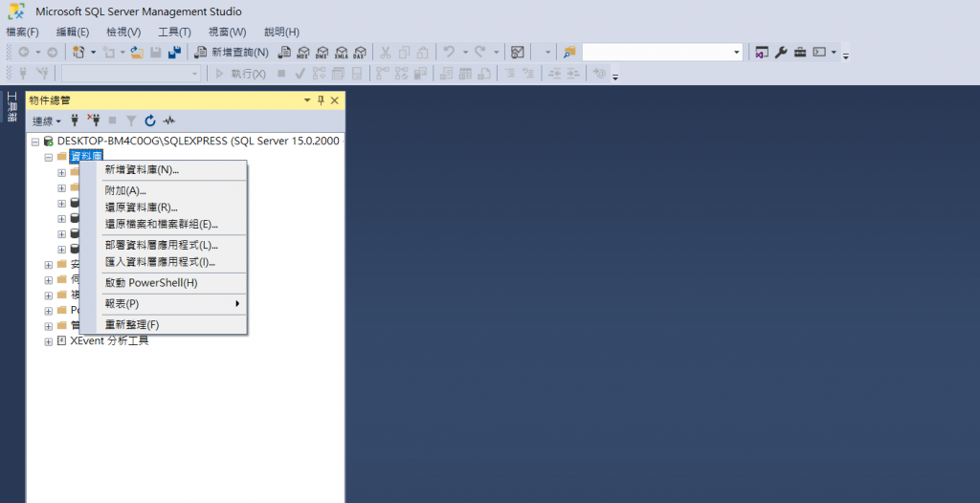Open the 編輯(E) menu
The width and height of the screenshot is (980, 503).
click(x=73, y=32)
